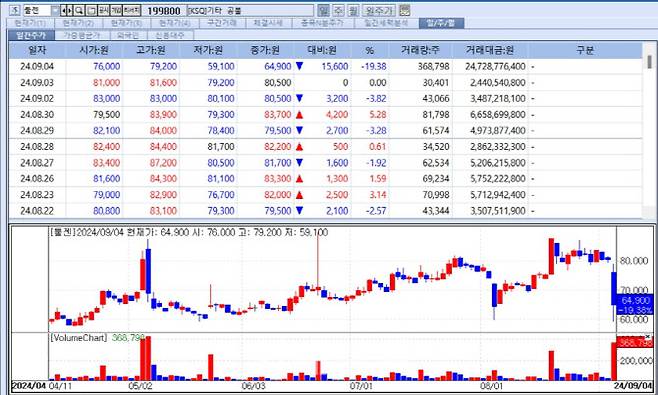Click the 거래대금:원 column header

490,50
